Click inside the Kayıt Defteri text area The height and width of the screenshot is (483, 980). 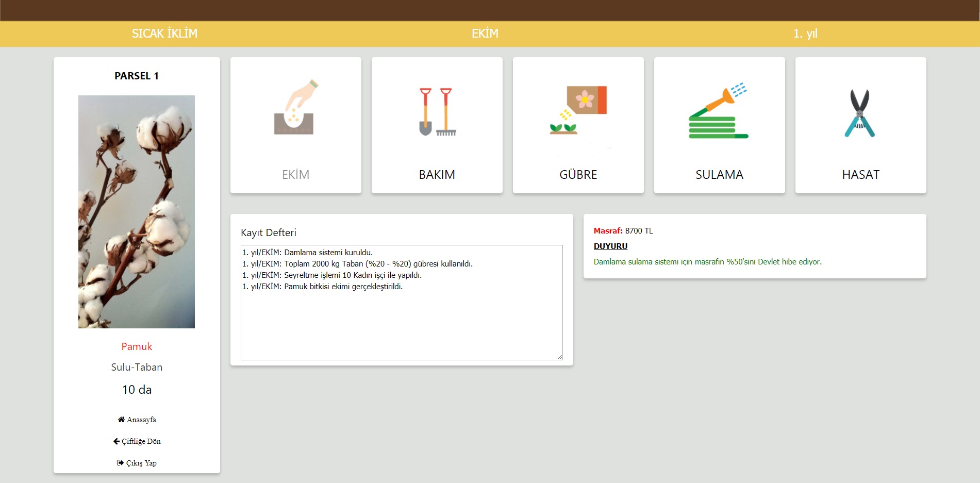[401, 325]
